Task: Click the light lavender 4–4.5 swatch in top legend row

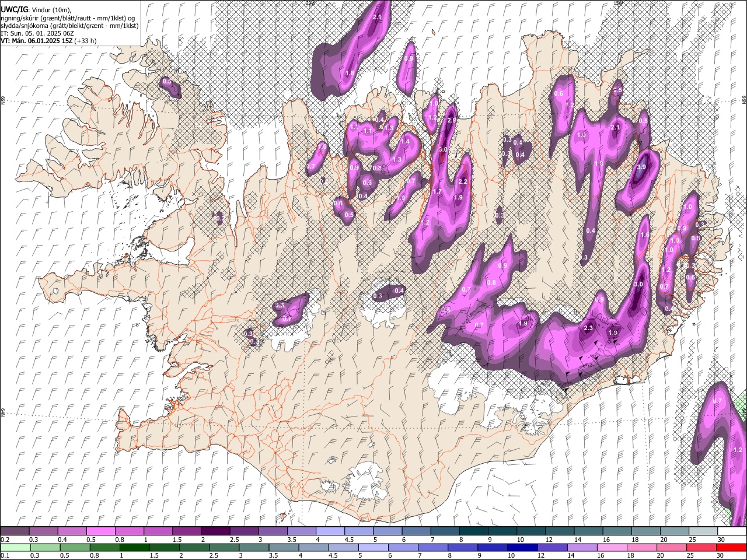Action: [x=330, y=531]
